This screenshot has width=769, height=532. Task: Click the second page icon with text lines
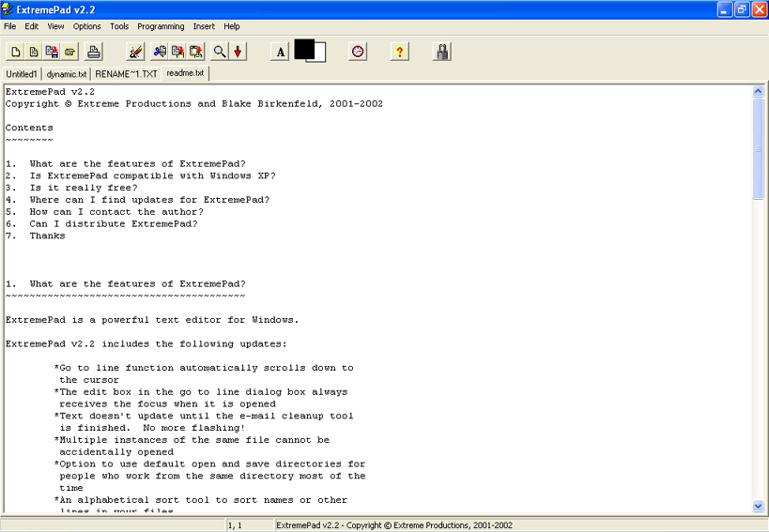(x=34, y=52)
